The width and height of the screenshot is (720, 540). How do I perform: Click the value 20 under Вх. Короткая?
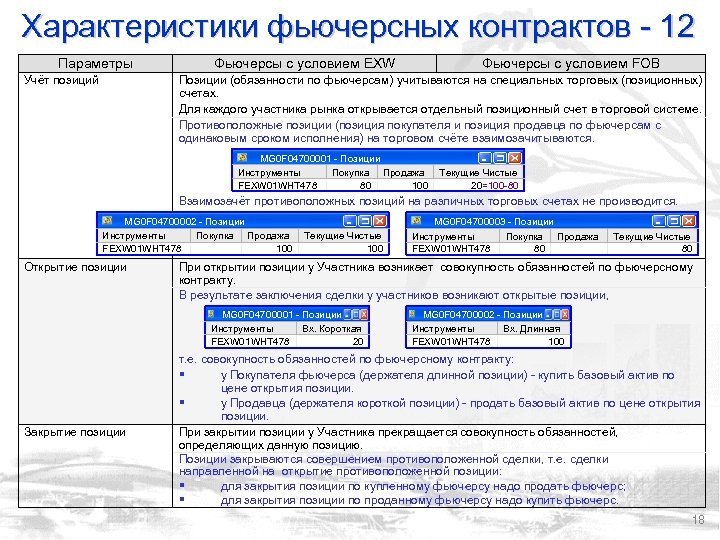pyautogui.click(x=358, y=341)
